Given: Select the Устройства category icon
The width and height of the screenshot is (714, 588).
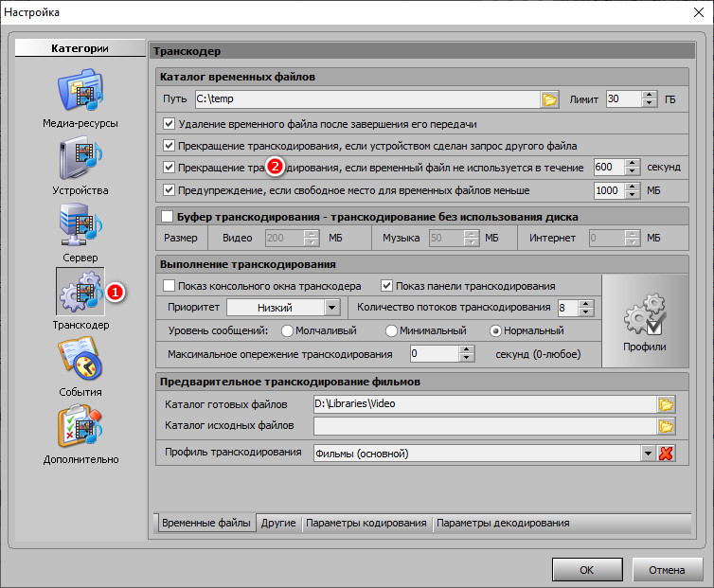Looking at the screenshot, I should (x=80, y=159).
